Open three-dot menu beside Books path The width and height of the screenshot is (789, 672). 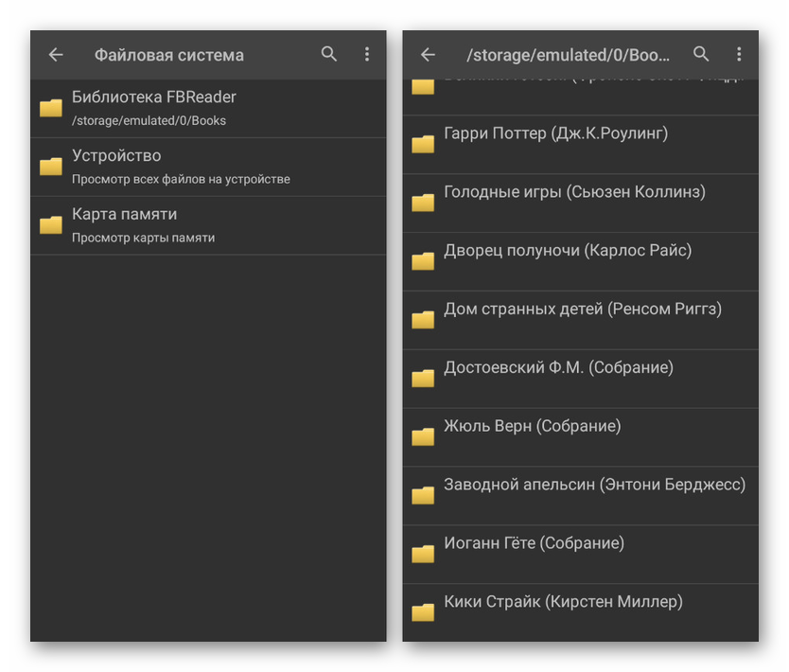click(x=739, y=54)
